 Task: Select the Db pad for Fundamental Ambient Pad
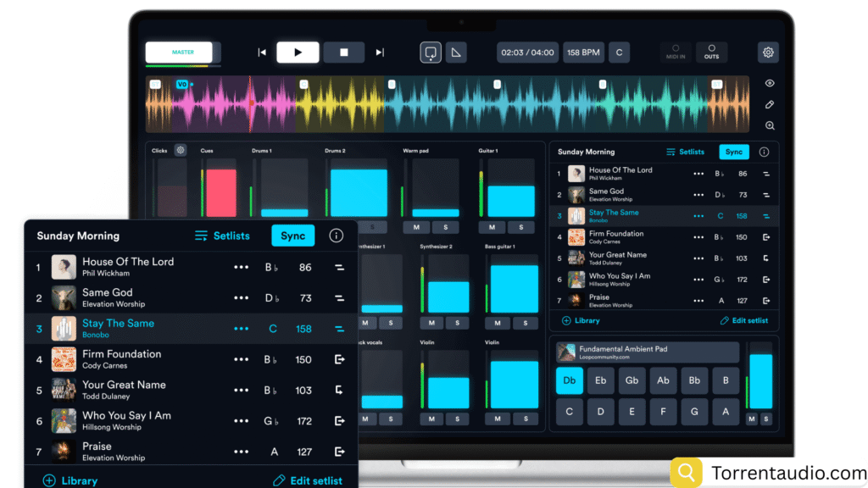[569, 381]
